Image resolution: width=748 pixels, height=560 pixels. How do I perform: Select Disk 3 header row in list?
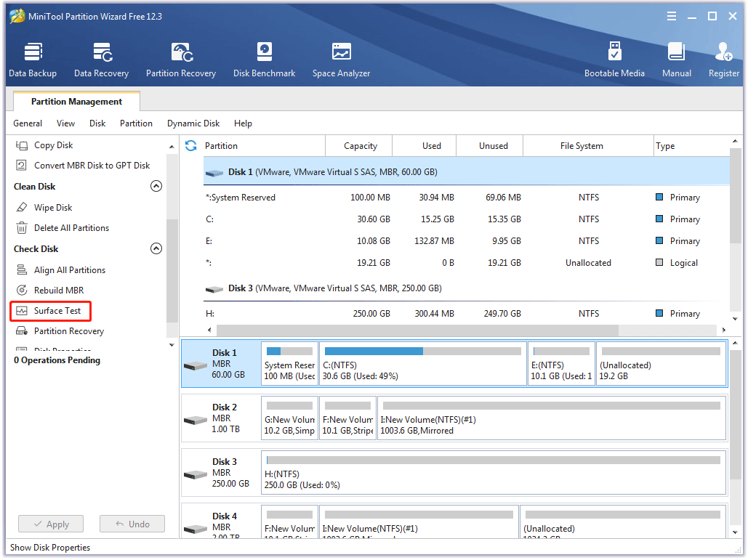tap(467, 288)
